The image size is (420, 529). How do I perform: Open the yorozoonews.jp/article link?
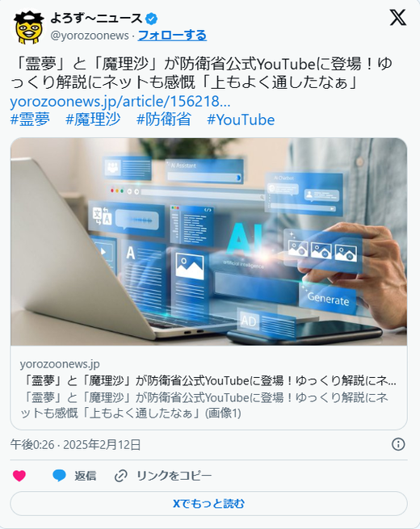(120, 102)
